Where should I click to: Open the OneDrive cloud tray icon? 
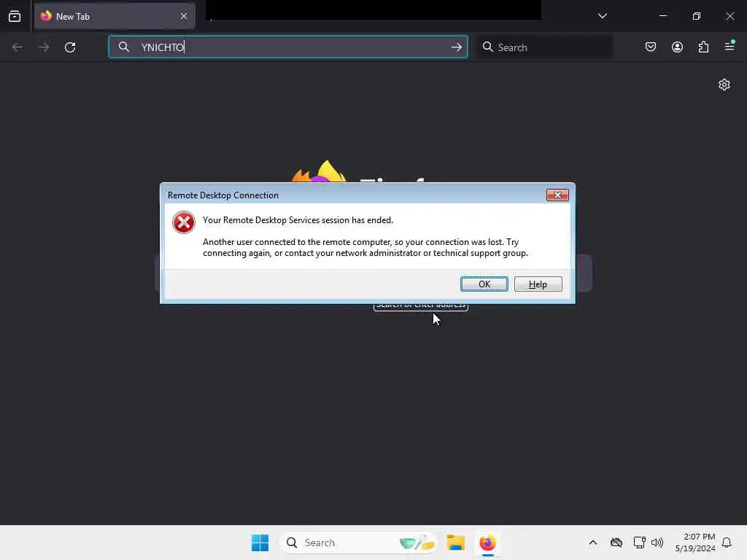pos(616,542)
